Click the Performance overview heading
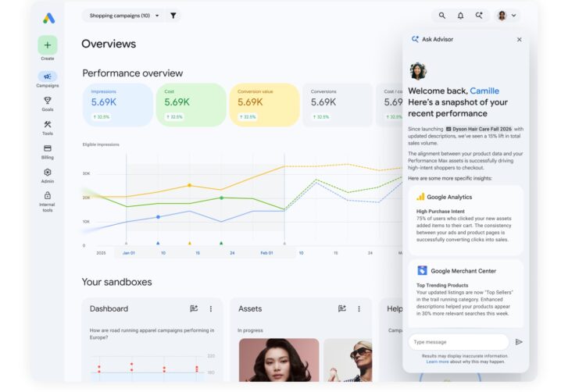Viewport: 586px width, 392px height. coord(133,73)
